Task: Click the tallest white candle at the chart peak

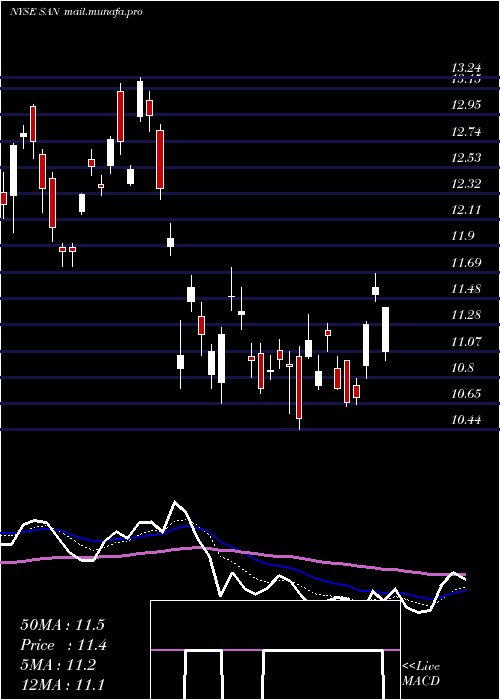Action: 140,100
